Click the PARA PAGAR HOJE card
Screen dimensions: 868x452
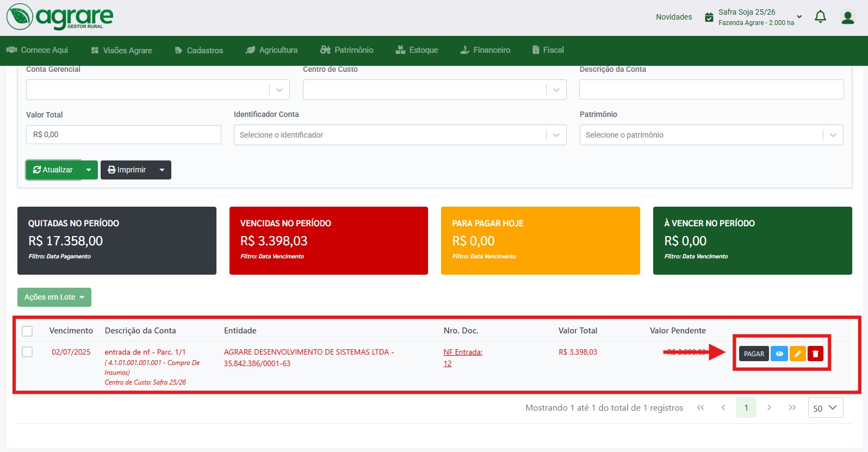(x=541, y=240)
